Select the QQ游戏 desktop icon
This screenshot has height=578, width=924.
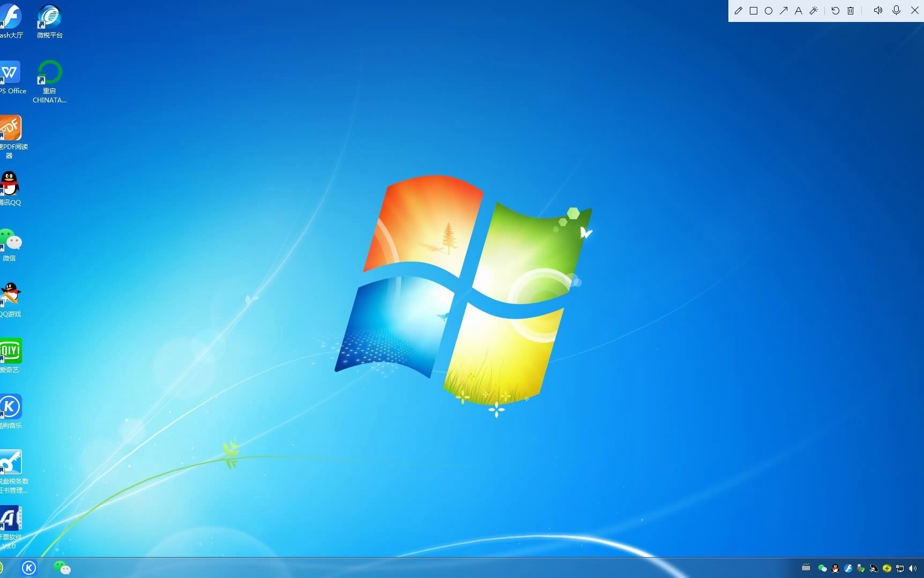[x=10, y=300]
